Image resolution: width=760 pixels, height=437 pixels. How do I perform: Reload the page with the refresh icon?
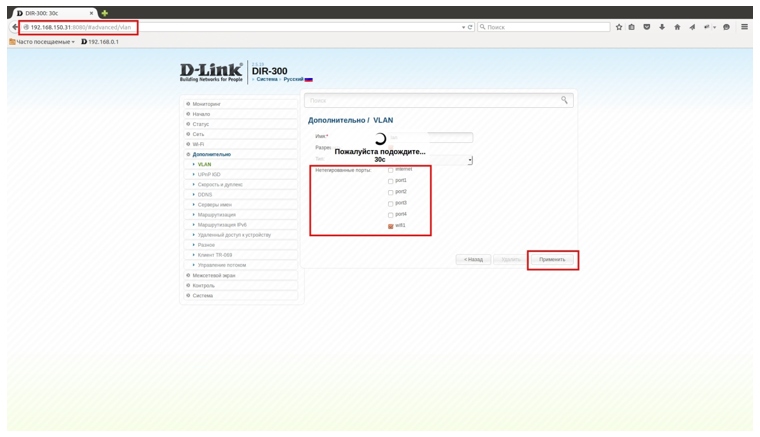471,27
